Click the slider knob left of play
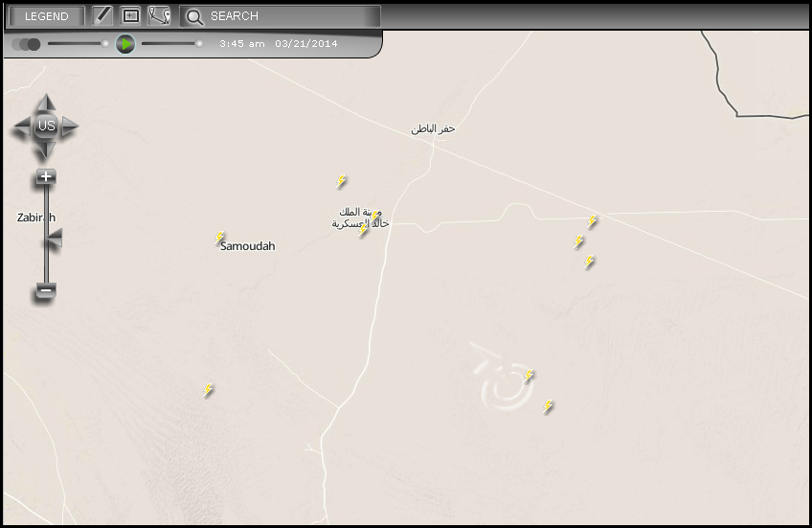This screenshot has width=812, height=528. pyautogui.click(x=105, y=43)
